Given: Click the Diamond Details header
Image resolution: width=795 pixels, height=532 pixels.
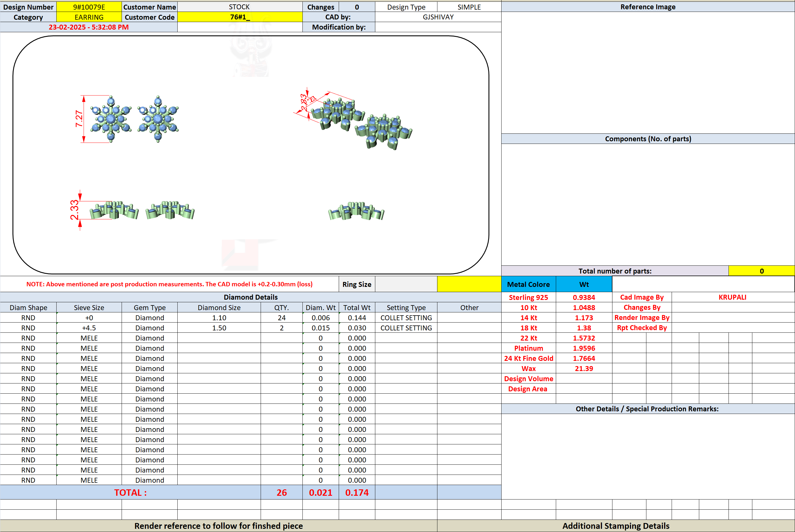Looking at the screenshot, I should tap(250, 297).
